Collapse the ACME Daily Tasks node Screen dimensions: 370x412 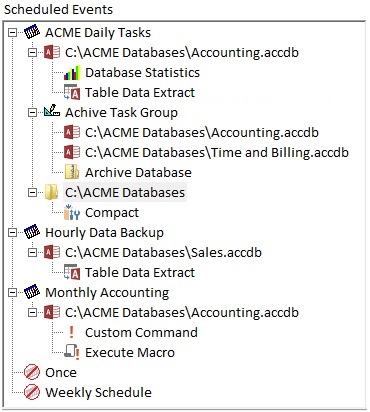coord(12,33)
